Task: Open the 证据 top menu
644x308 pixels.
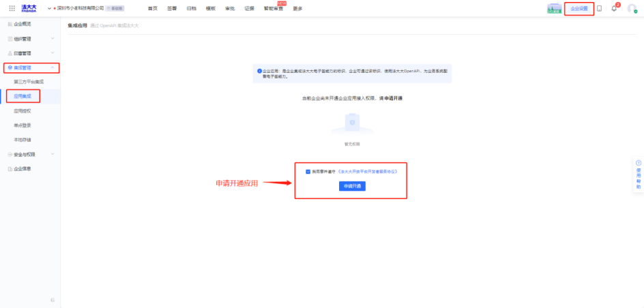Action: (249, 8)
